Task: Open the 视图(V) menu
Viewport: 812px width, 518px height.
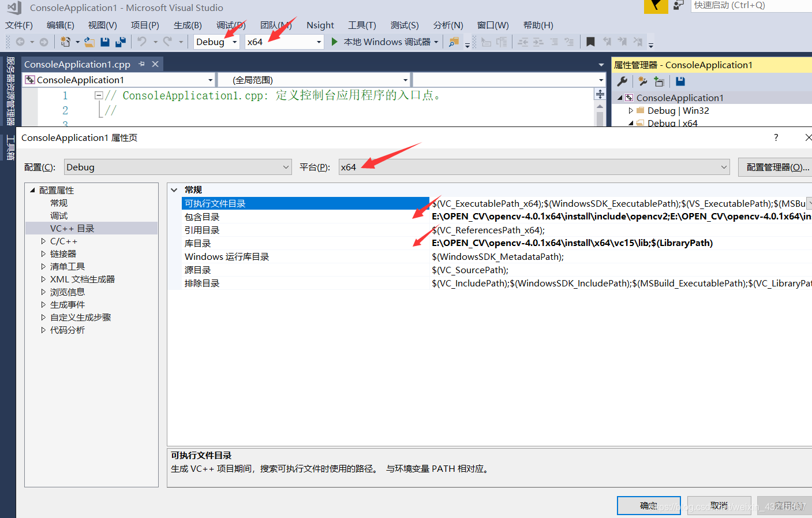Action: coord(103,25)
